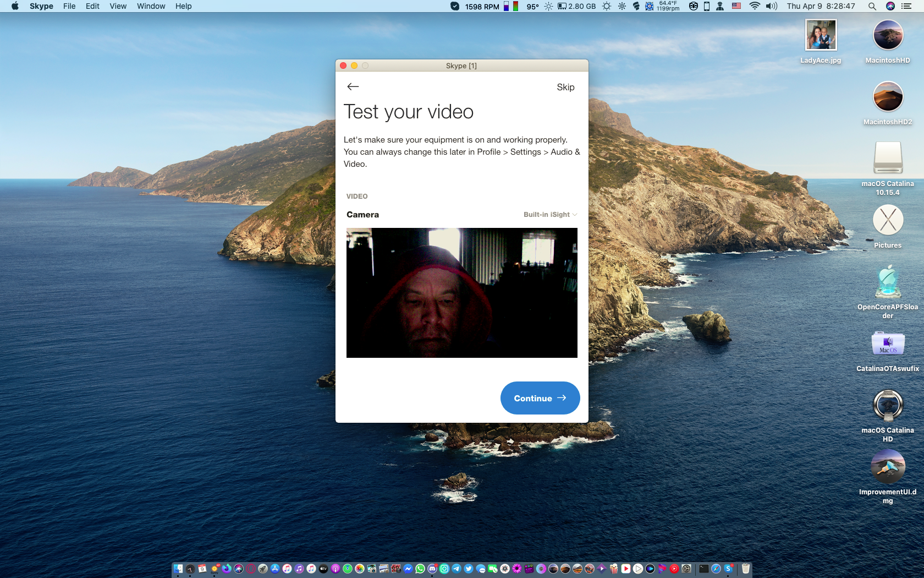
Task: Select the CatalinaOTAswufix folder
Action: 888,350
